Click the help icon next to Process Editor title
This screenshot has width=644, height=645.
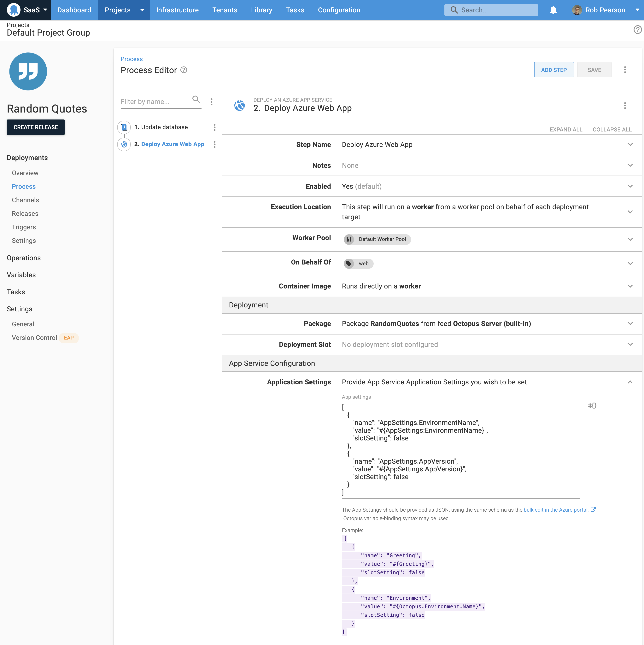pyautogui.click(x=184, y=70)
